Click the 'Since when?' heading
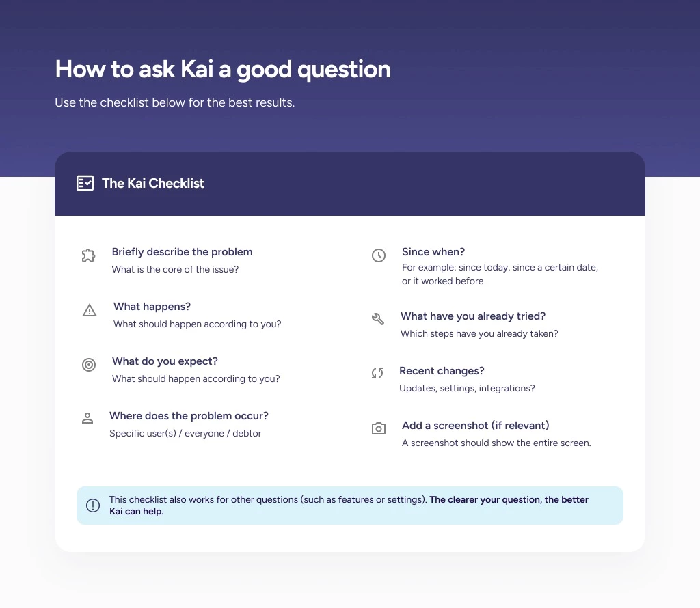This screenshot has width=700, height=608. pyautogui.click(x=433, y=252)
